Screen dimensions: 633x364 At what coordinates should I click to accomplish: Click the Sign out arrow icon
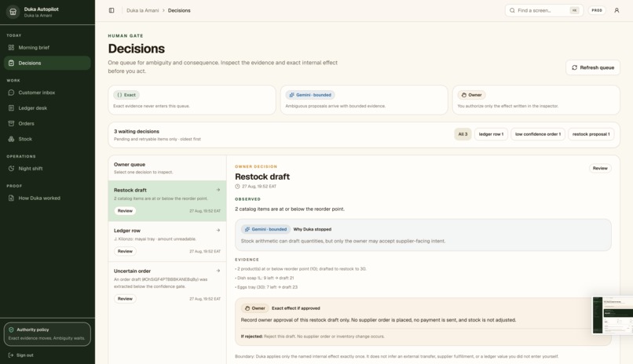[11, 355]
